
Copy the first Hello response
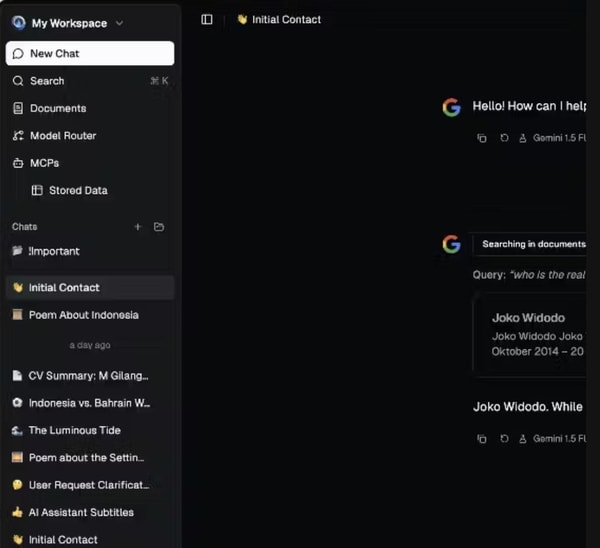click(x=481, y=138)
